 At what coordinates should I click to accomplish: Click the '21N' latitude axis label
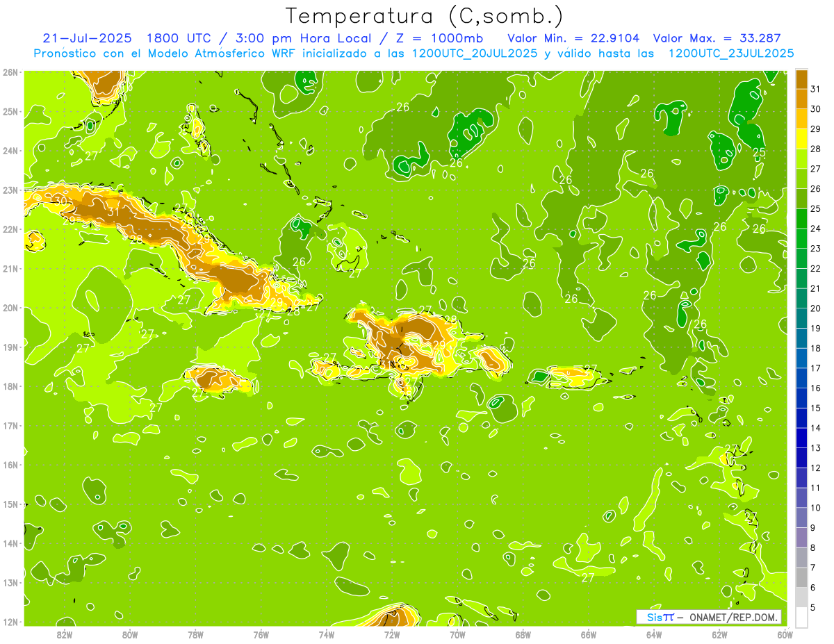(x=10, y=268)
